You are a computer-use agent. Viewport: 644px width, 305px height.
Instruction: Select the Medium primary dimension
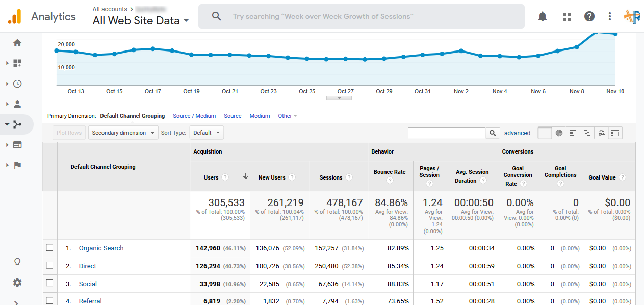click(260, 116)
